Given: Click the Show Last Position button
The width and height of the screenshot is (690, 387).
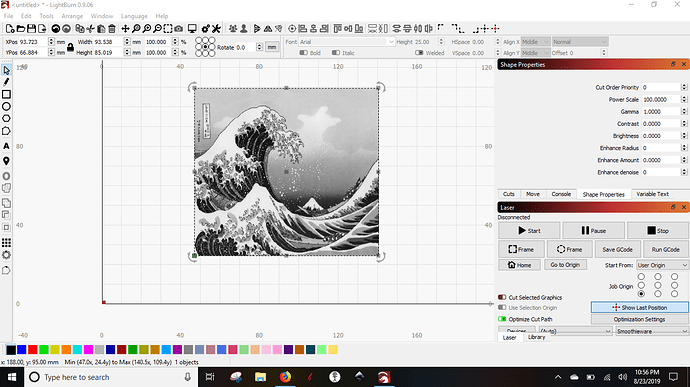Looking at the screenshot, I should [x=639, y=307].
